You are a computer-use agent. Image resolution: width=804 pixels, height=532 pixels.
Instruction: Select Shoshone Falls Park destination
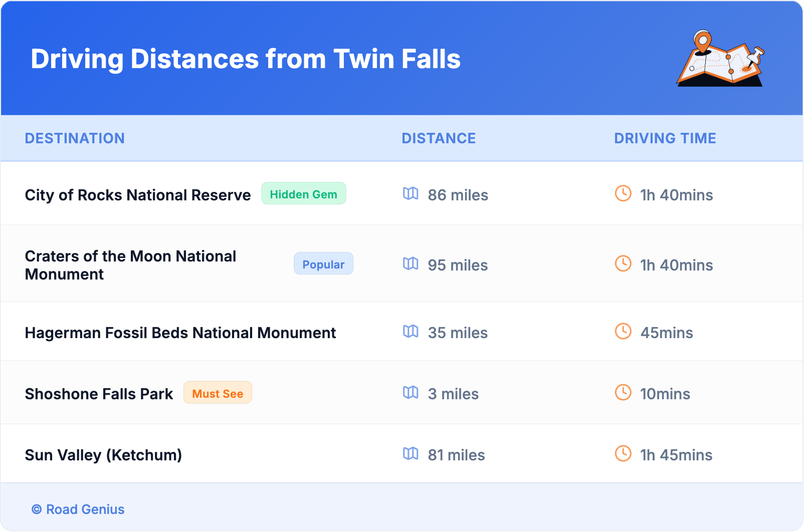click(99, 394)
